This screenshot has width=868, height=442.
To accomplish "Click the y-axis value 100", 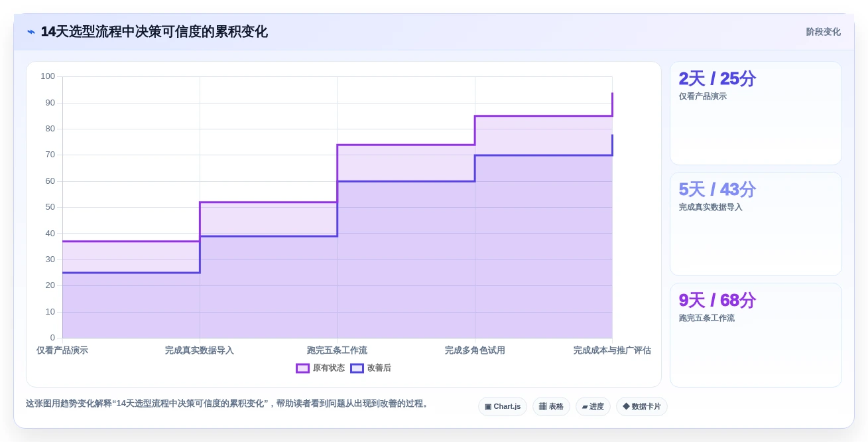I will [x=48, y=76].
